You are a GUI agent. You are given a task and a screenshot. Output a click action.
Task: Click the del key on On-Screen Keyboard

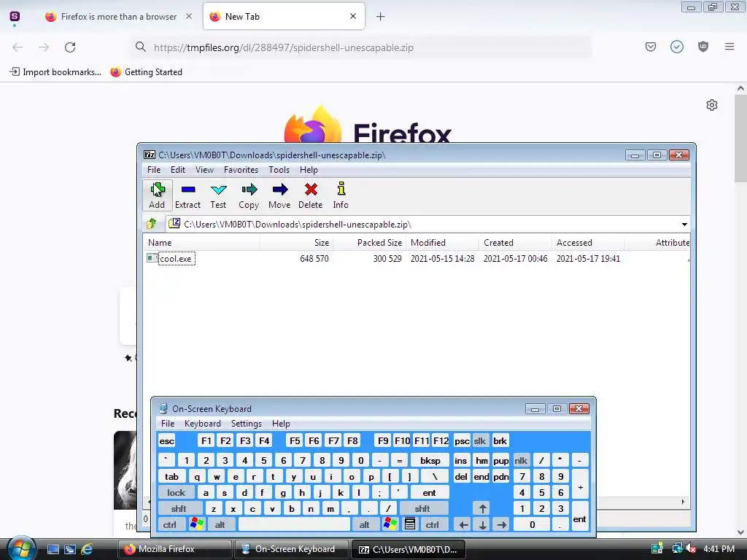point(461,477)
